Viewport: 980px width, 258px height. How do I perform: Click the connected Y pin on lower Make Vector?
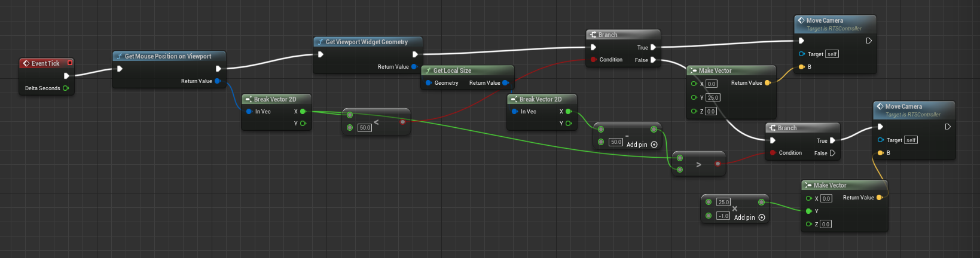click(x=809, y=211)
